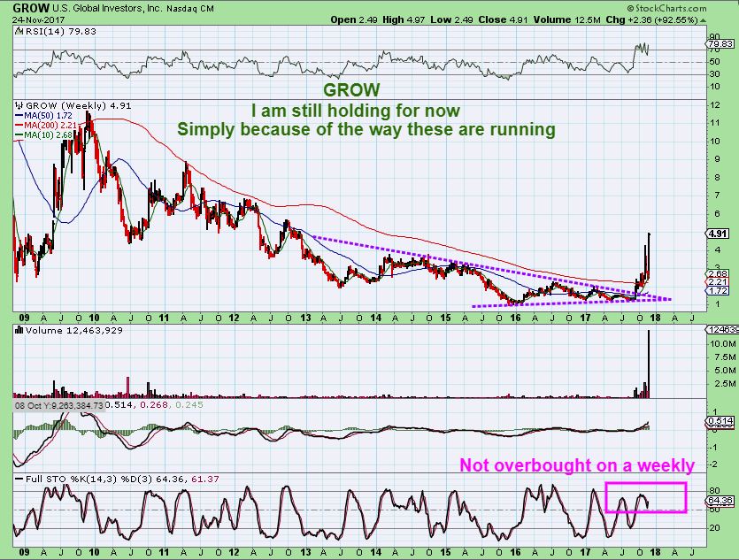Screen dimensions: 739x560
Task: Click year 11 on the price panel time axis
Action: 164,318
